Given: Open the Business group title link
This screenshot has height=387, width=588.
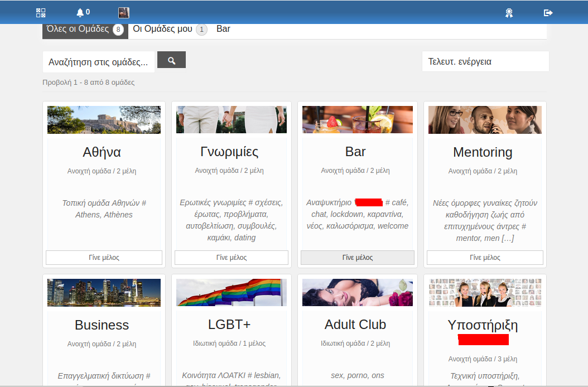Looking at the screenshot, I should coord(102,325).
